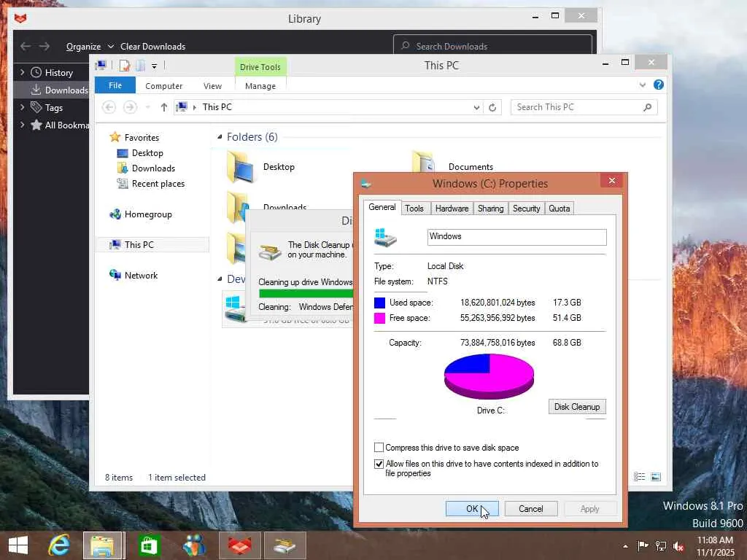Viewport: 747px width, 560px height.
Task: Refresh the This PC view
Action: 492,108
